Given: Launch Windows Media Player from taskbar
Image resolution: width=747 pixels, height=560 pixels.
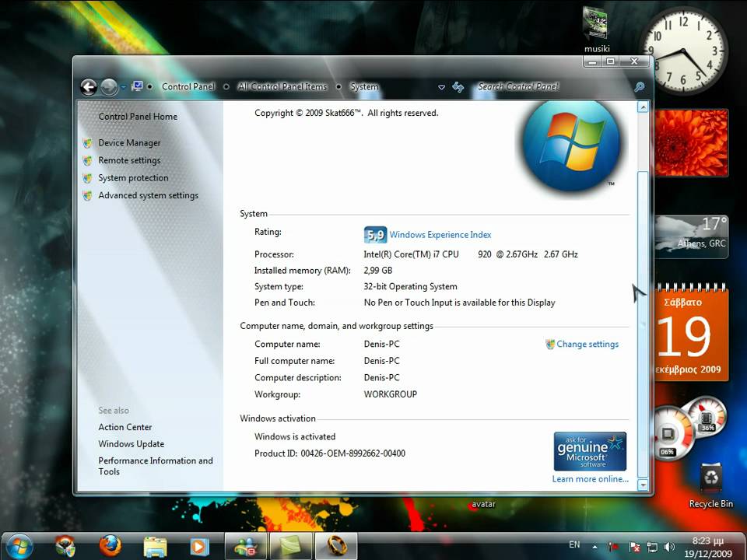Looking at the screenshot, I should [x=199, y=547].
